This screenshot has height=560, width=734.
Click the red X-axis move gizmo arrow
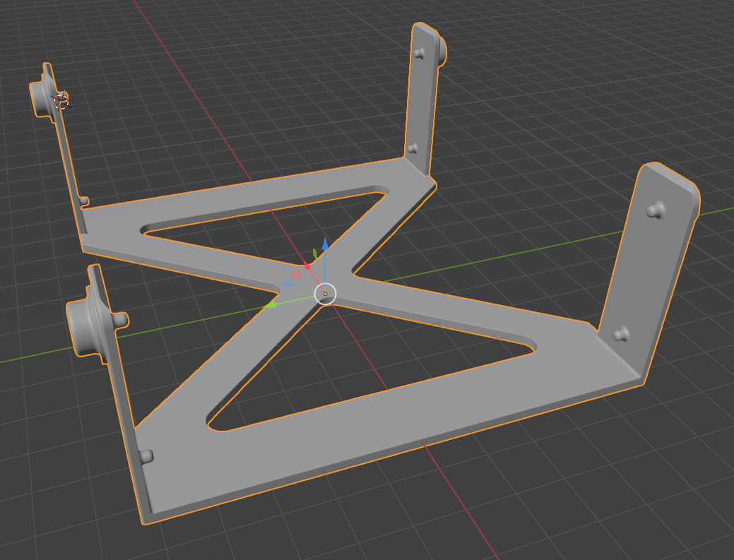[307, 266]
